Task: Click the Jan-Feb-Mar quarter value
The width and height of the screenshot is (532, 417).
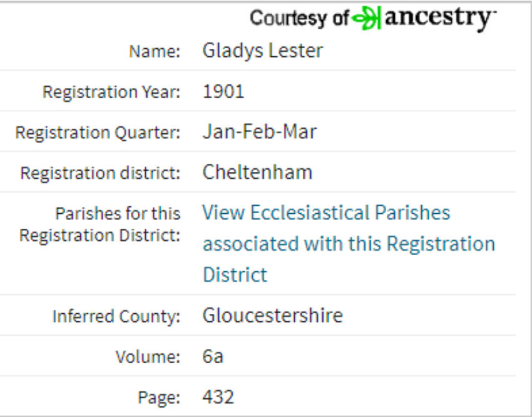Action: pyautogui.click(x=260, y=131)
